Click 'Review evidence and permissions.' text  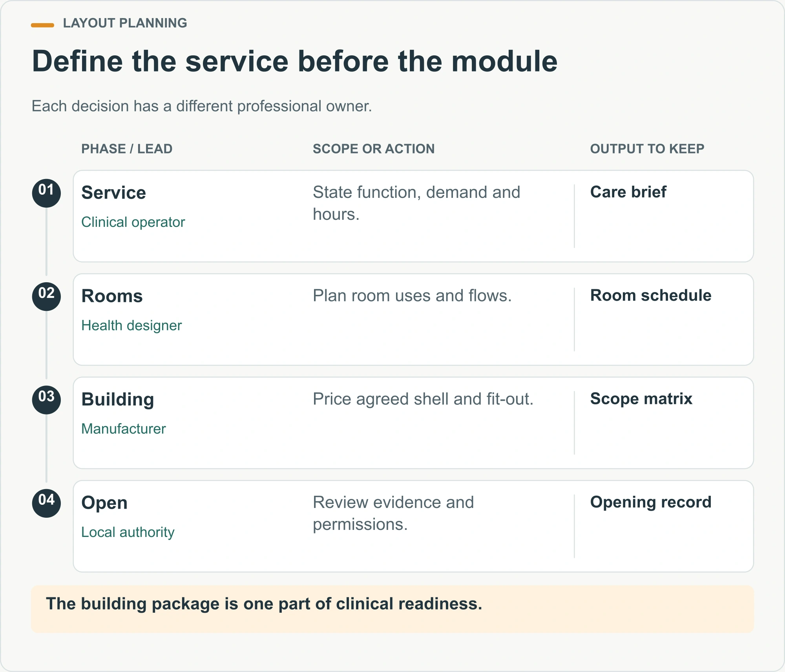(393, 513)
